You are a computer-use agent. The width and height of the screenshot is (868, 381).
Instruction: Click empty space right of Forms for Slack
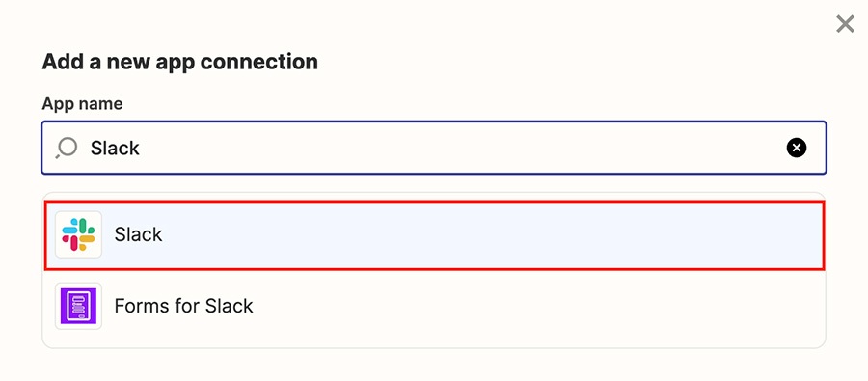tap(537, 306)
